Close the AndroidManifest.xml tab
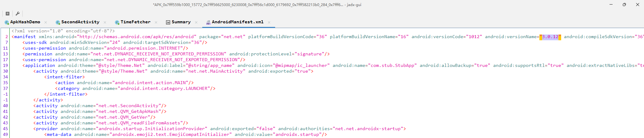This screenshot has width=644, height=138. (x=269, y=22)
